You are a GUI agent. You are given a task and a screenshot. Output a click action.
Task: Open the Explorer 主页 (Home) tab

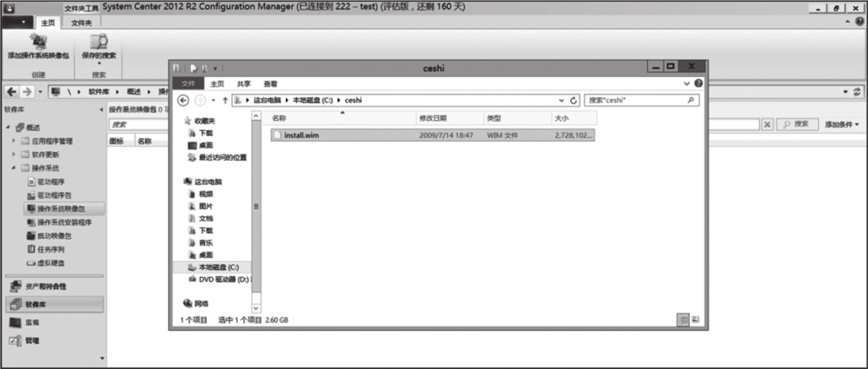pos(217,84)
